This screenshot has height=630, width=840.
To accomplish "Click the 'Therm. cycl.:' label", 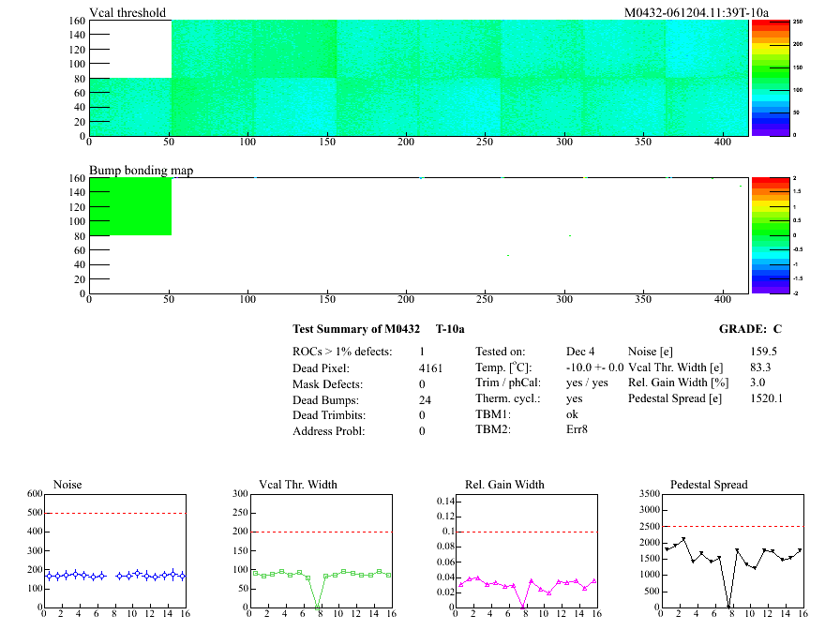I will click(x=508, y=398).
